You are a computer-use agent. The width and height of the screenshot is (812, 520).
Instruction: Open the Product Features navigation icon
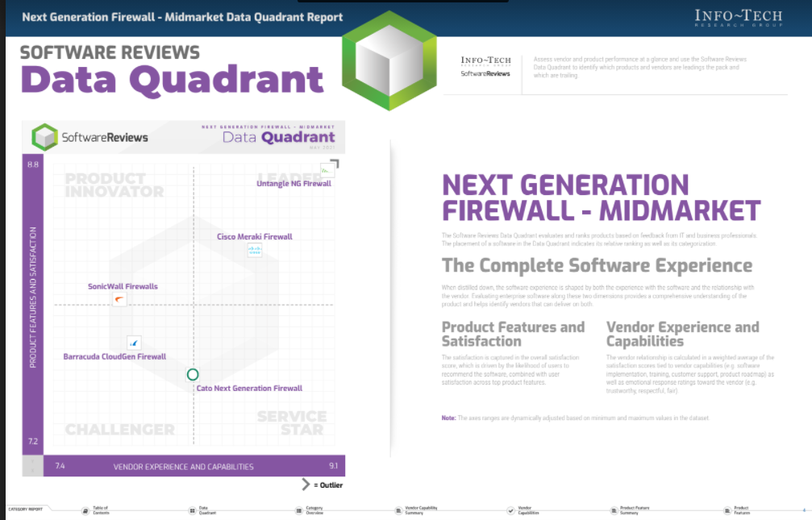pos(727,510)
